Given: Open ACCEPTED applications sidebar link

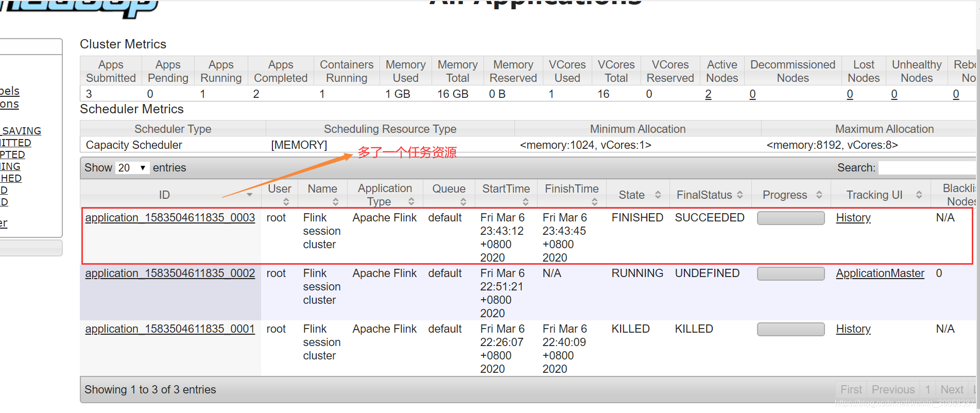Looking at the screenshot, I should point(12,154).
